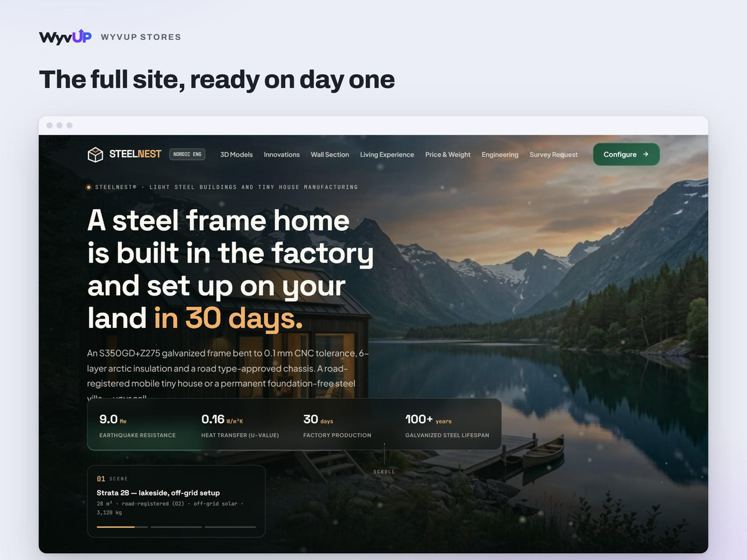The width and height of the screenshot is (747, 560).
Task: Click 'The full site, ready on day one' heading
Action: pyautogui.click(x=217, y=79)
